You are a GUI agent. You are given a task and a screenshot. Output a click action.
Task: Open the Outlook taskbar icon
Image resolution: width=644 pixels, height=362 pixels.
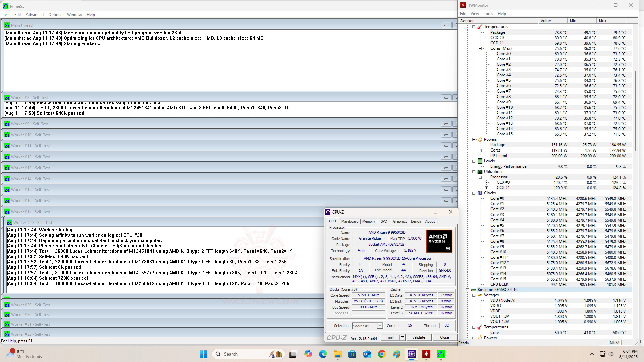click(367, 354)
